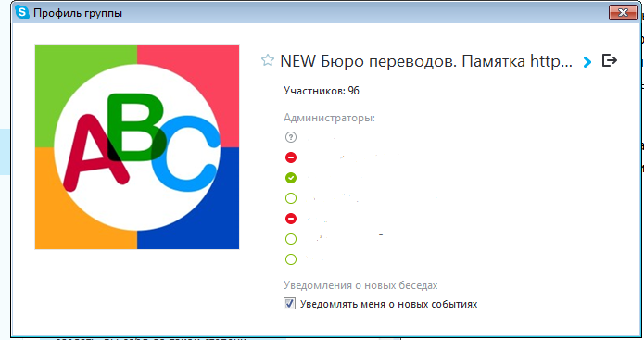
Task: Click the leave group exit icon
Action: click(x=610, y=60)
